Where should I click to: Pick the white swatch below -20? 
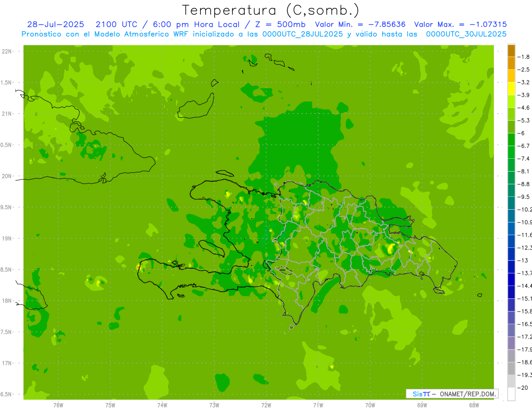coord(511,394)
